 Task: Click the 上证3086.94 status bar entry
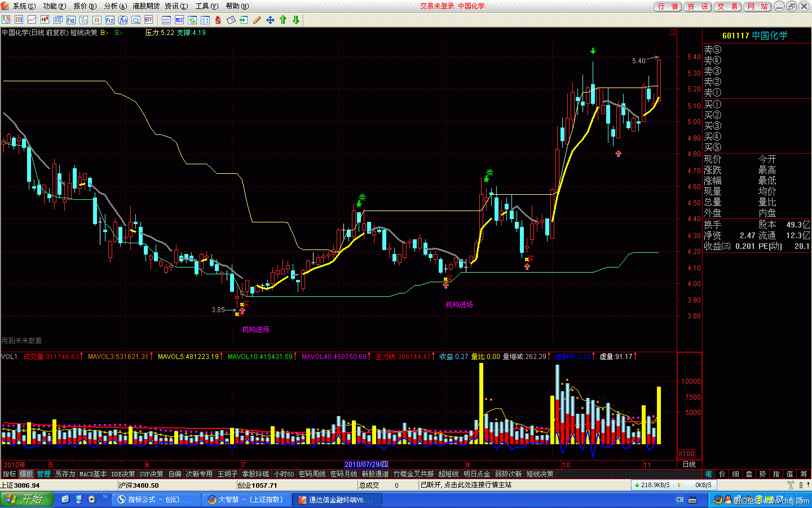click(x=20, y=485)
